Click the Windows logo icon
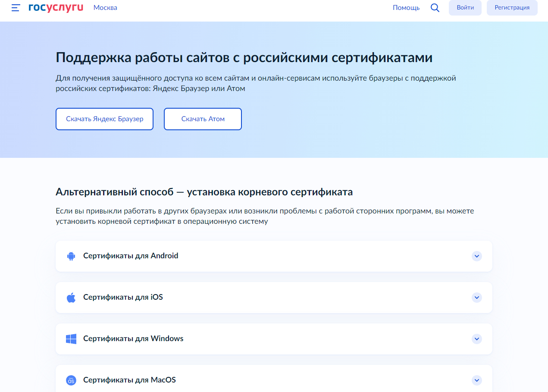Viewport: 548px width, 392px height. coord(71,339)
